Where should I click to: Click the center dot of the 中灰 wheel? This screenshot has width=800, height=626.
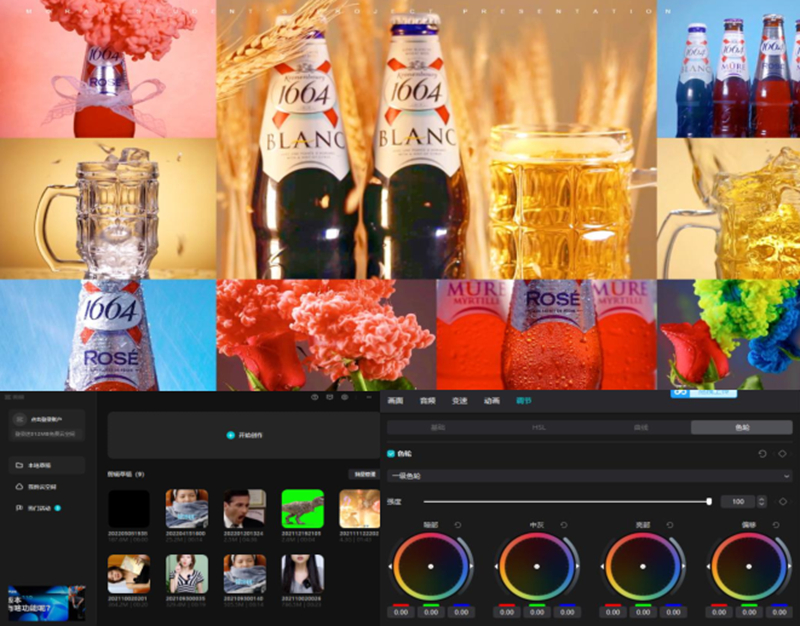pos(537,566)
